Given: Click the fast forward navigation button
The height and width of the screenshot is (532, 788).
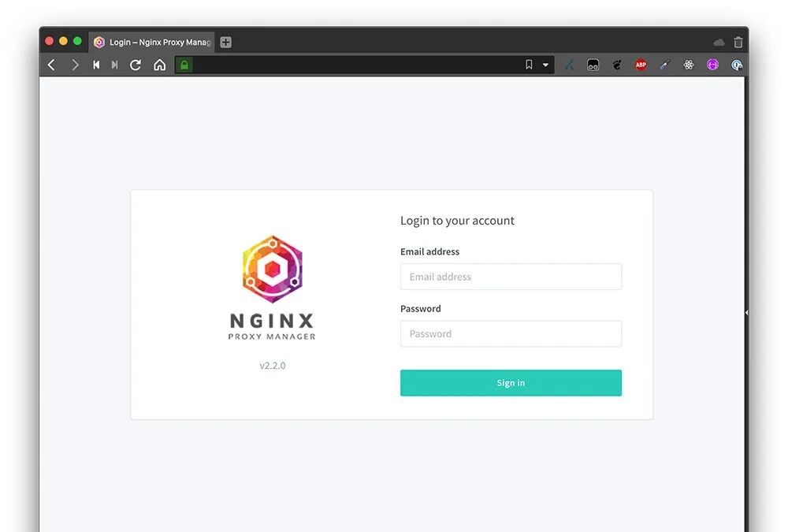Looking at the screenshot, I should [x=114, y=65].
